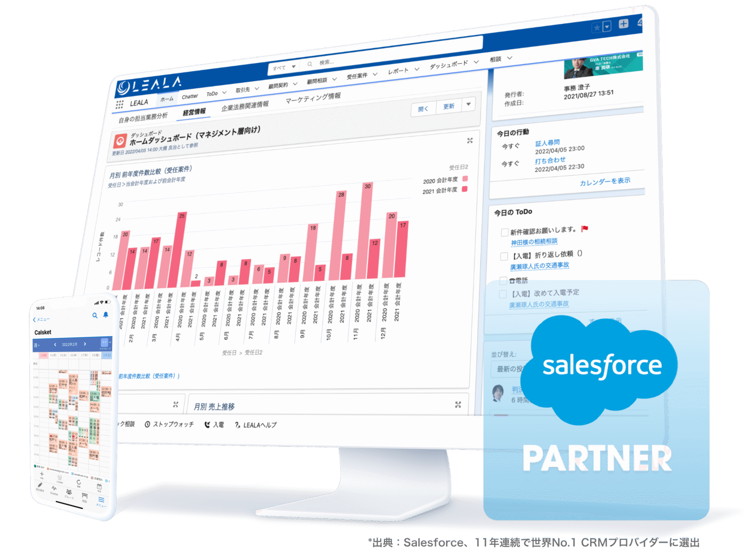Check the 【入電】折り返し依頼 todo checkbox
This screenshot has height=560, width=750.
(x=504, y=256)
